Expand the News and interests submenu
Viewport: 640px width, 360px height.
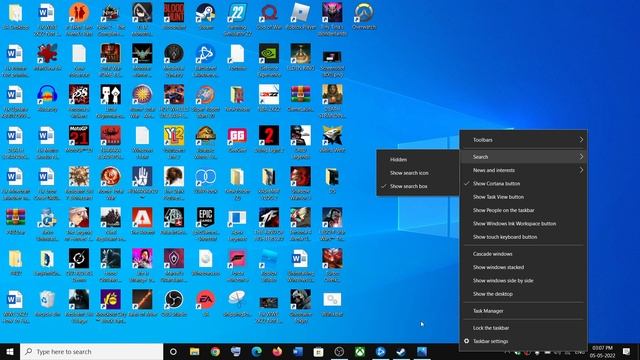[x=524, y=170]
